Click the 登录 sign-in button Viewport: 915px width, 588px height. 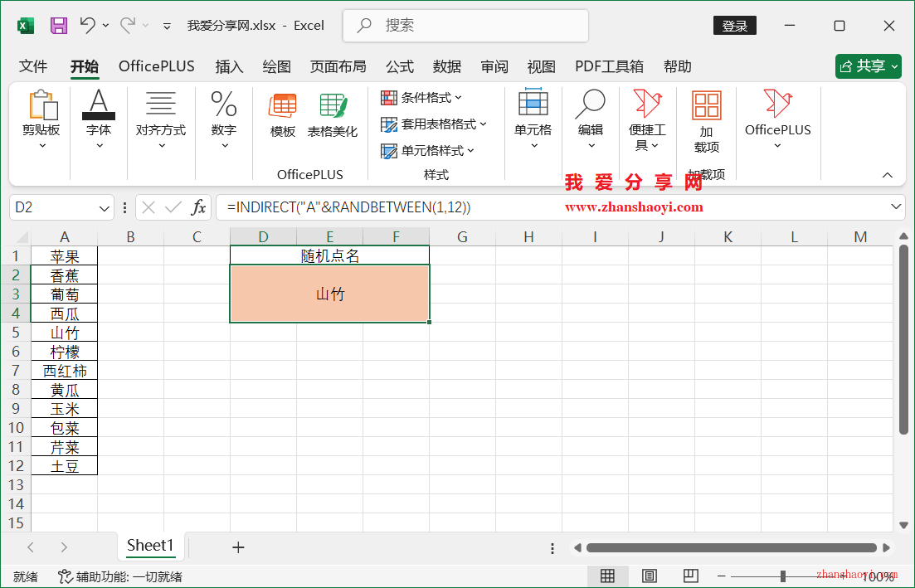point(735,26)
